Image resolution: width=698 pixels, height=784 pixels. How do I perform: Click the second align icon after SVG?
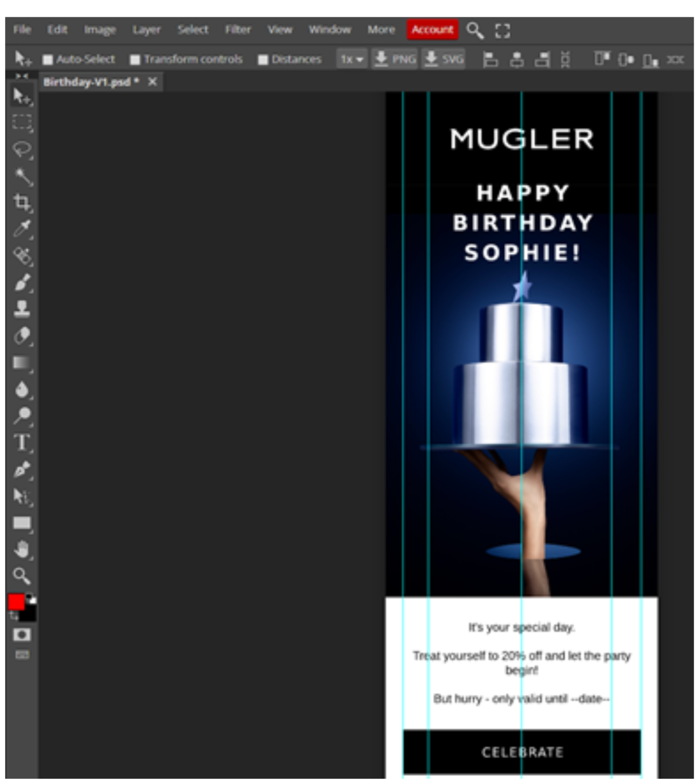point(517,60)
